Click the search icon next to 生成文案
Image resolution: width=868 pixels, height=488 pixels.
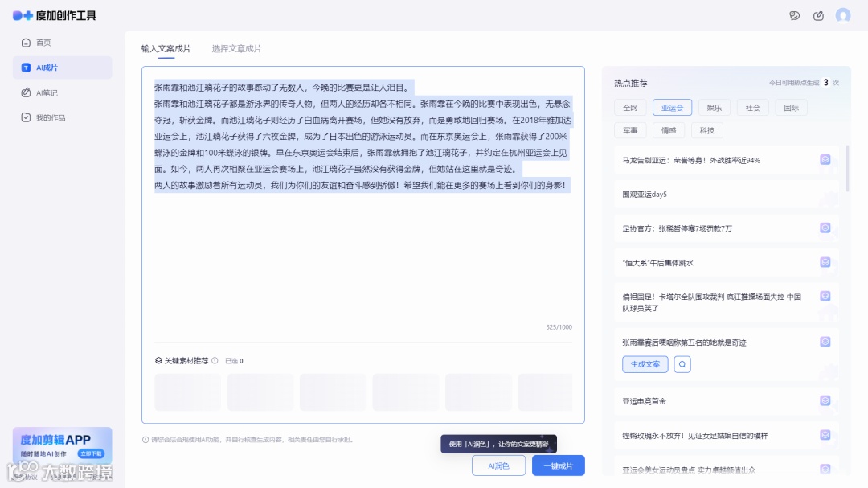coord(682,364)
